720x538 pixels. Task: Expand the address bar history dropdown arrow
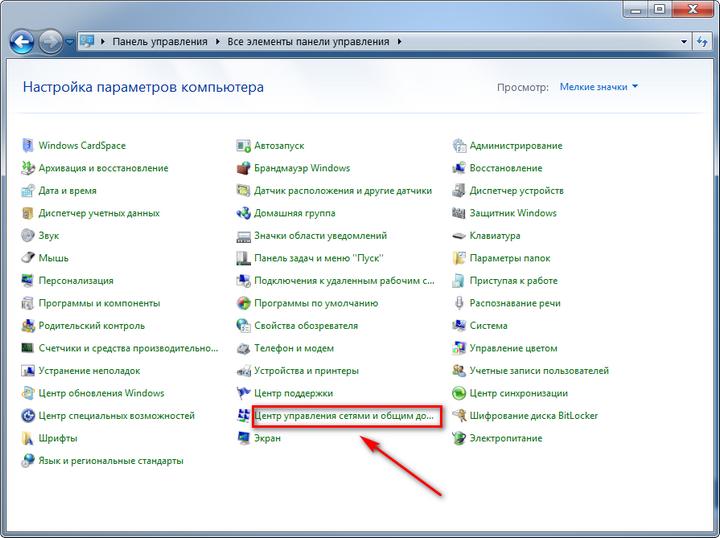click(x=684, y=42)
